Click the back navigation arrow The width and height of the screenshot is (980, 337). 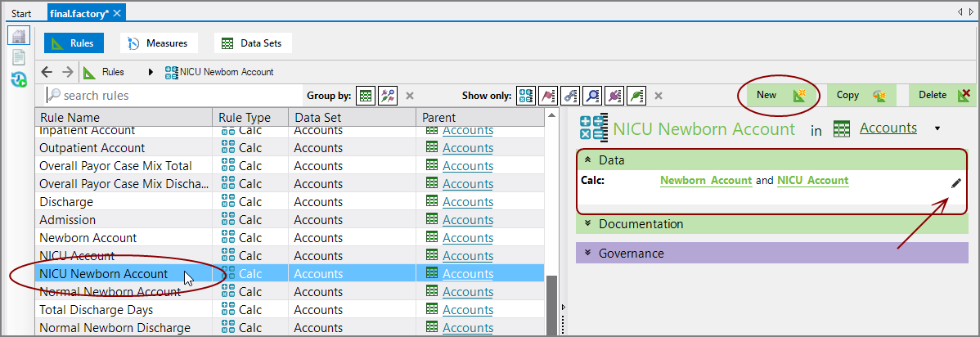coord(47,72)
